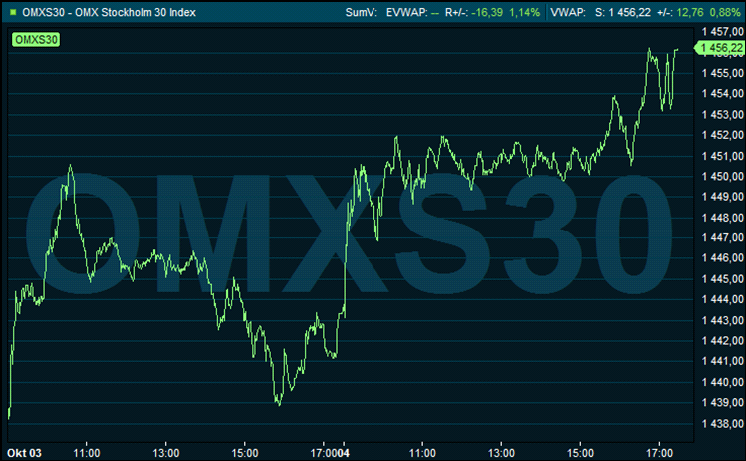Select the OMXS30 legend label in the chart
Image resolution: width=746 pixels, height=461 pixels.
(37, 39)
